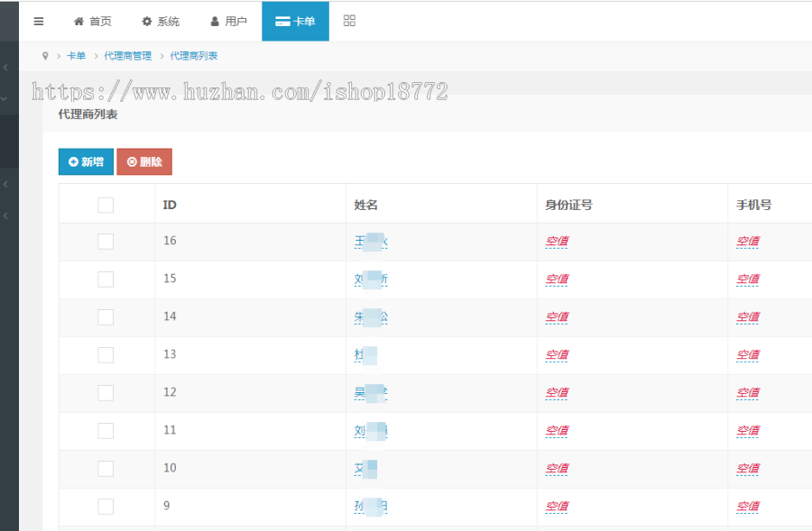Check the row with ID 13
Screen dimensions: 812x531
point(106,354)
